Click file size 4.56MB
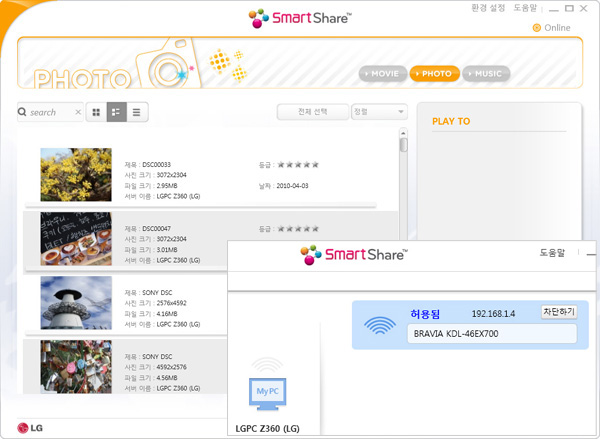The width and height of the screenshot is (600, 439). click(x=167, y=378)
